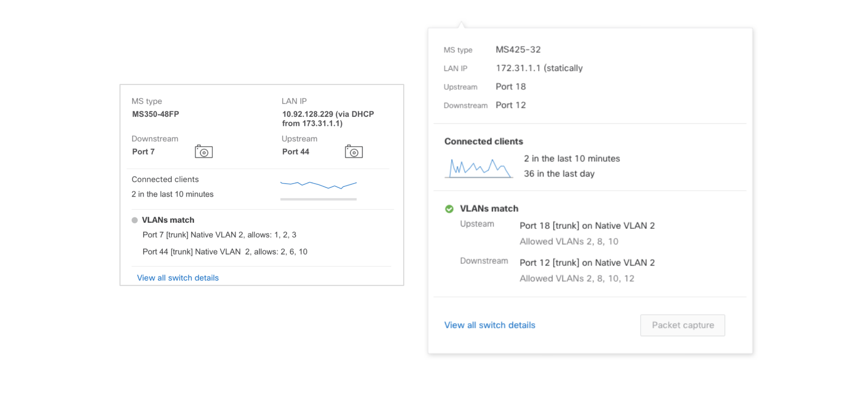This screenshot has width=868, height=397.
Task: Click 'Port 12 [trunk] on Native VLAN 2' text
Action: (x=587, y=262)
